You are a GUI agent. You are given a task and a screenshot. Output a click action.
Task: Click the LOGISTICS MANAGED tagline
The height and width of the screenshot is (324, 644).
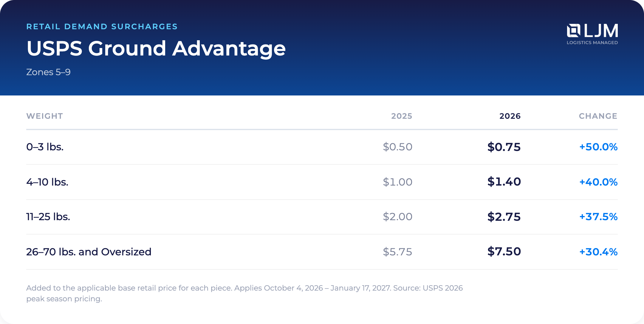(x=592, y=43)
